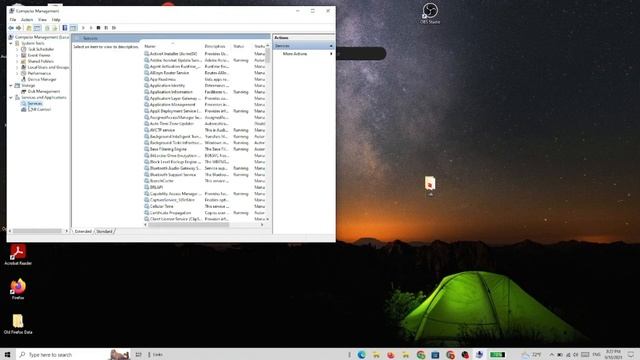640x360 pixels.
Task: Click the Forward arrow in the toolbar
Action: click(18, 28)
